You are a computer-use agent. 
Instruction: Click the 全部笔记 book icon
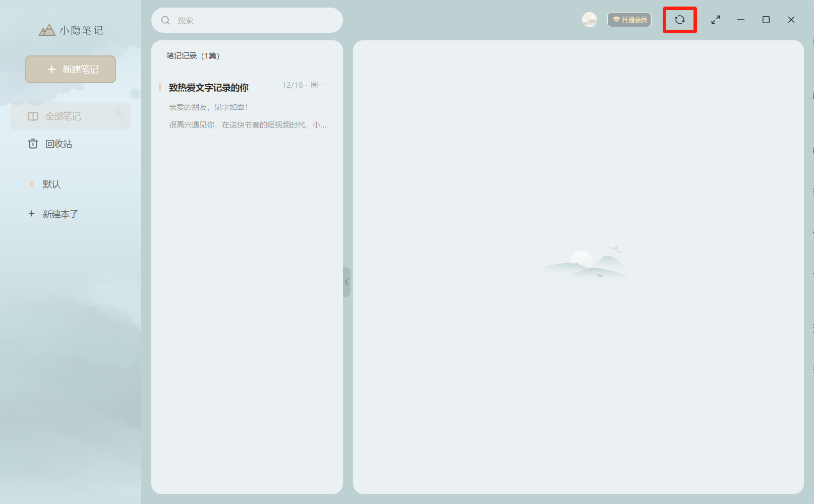click(33, 116)
